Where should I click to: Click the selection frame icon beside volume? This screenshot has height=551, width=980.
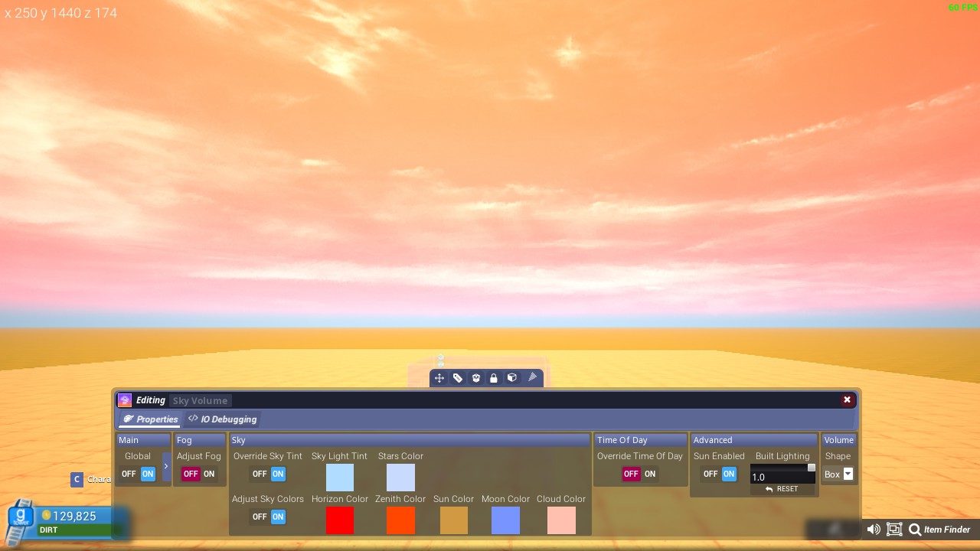tap(893, 530)
